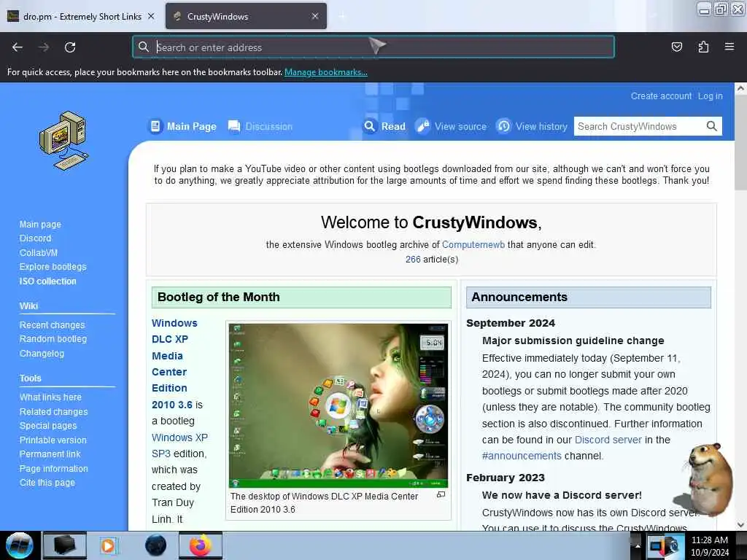The image size is (747, 560).
Task: Open the View history tab
Action: coord(542,126)
